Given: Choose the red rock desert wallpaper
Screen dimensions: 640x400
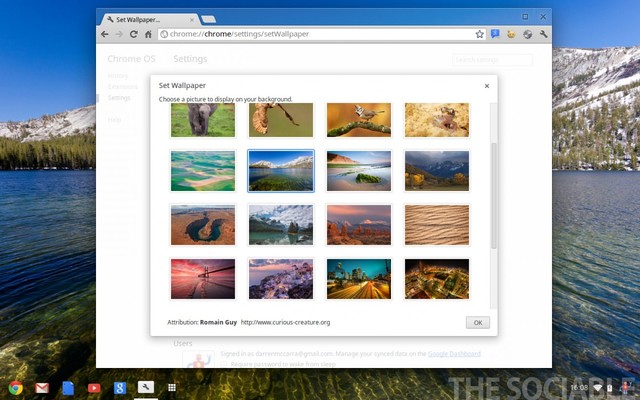Looking at the screenshot, I should [x=359, y=225].
